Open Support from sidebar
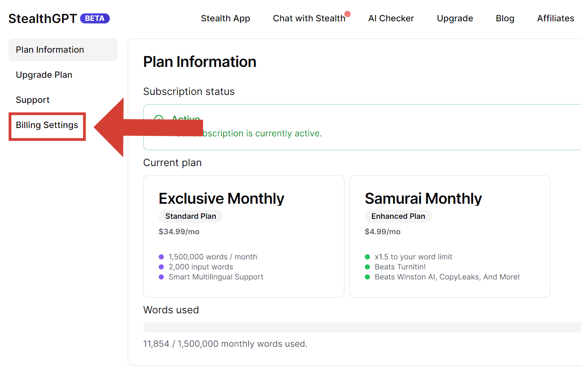The width and height of the screenshot is (581, 392). 33,100
